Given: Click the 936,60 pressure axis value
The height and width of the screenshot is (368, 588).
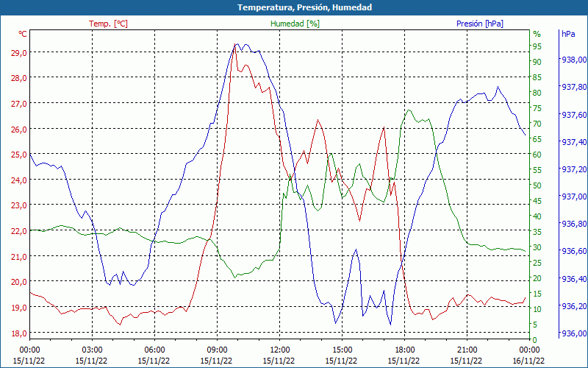Looking at the screenshot, I should pyautogui.click(x=574, y=251).
